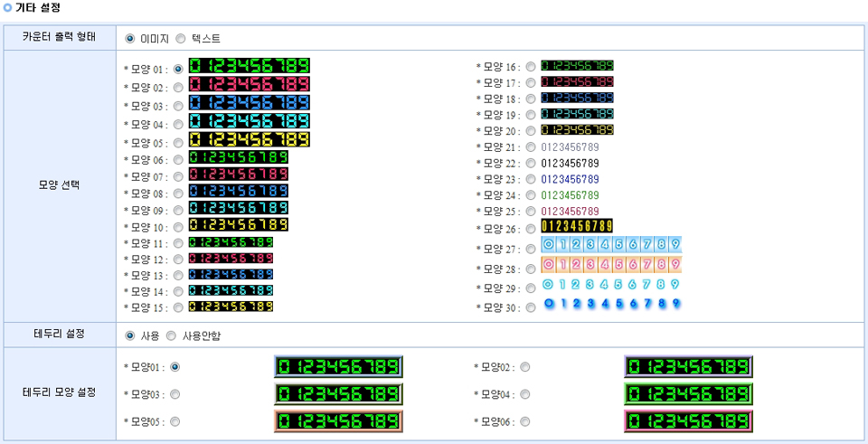Click the pink border preview of 모양06

(x=688, y=421)
